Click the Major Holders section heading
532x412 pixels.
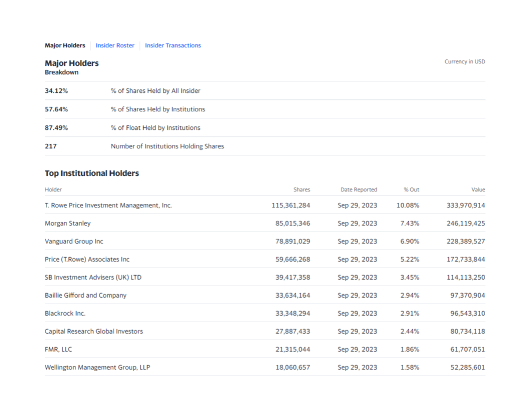(x=71, y=63)
